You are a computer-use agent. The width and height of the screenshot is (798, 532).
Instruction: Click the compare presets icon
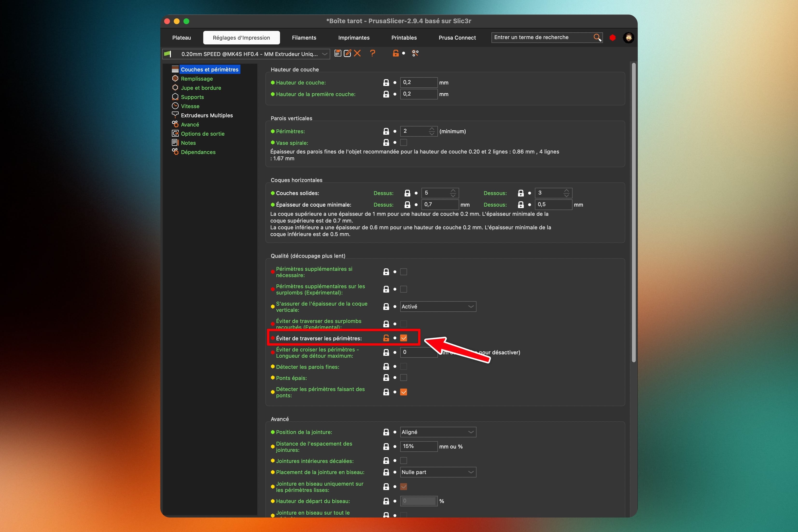[415, 53]
